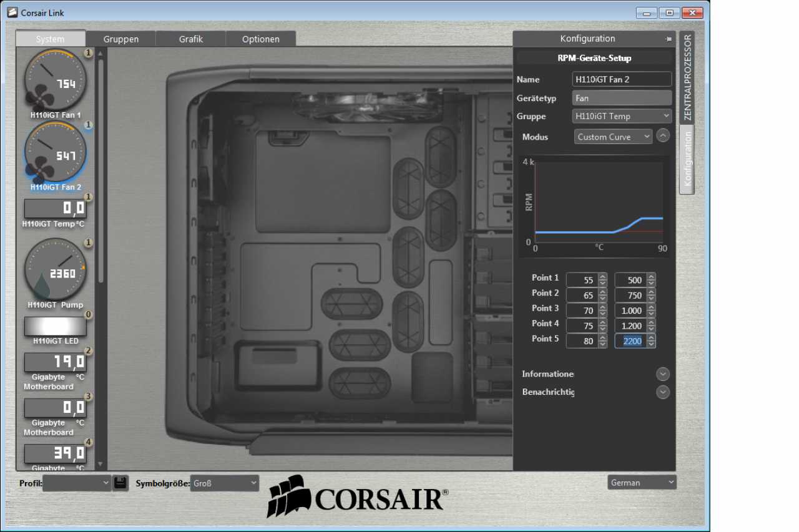Click the Gigabyte Motherboard sensor numbered 3

click(56, 408)
